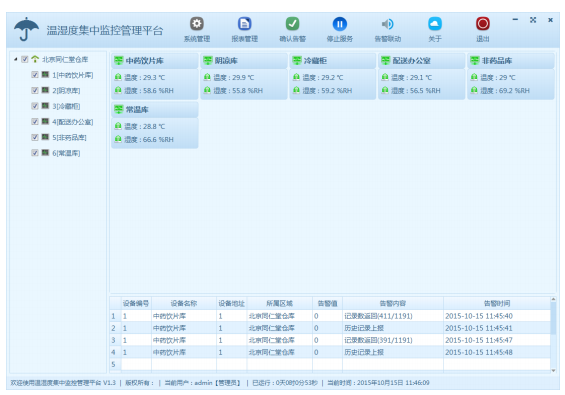Click the temperature icon beside 29.9 ℃
This screenshot has height=395, width=565.
[x=207, y=77]
